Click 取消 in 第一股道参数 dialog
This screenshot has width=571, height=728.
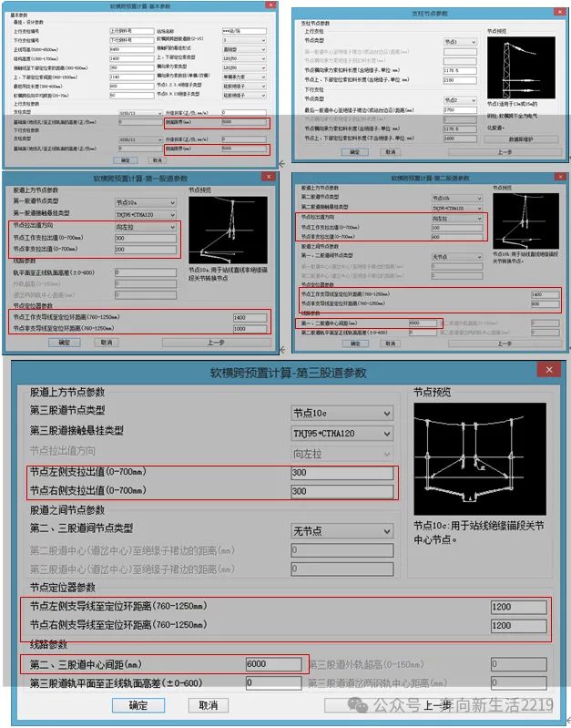107,343
